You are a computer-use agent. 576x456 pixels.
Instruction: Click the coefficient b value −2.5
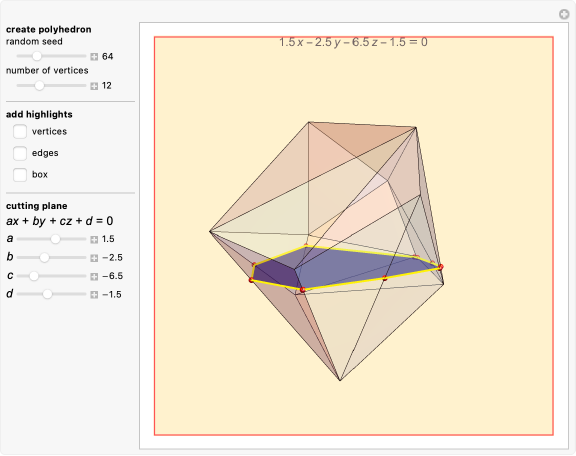coord(112,258)
